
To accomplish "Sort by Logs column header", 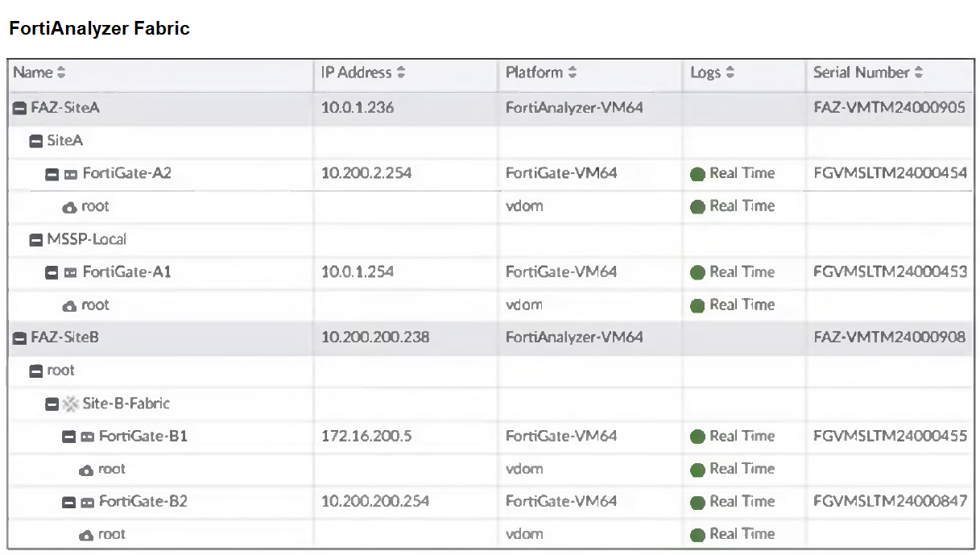I will (730, 72).
